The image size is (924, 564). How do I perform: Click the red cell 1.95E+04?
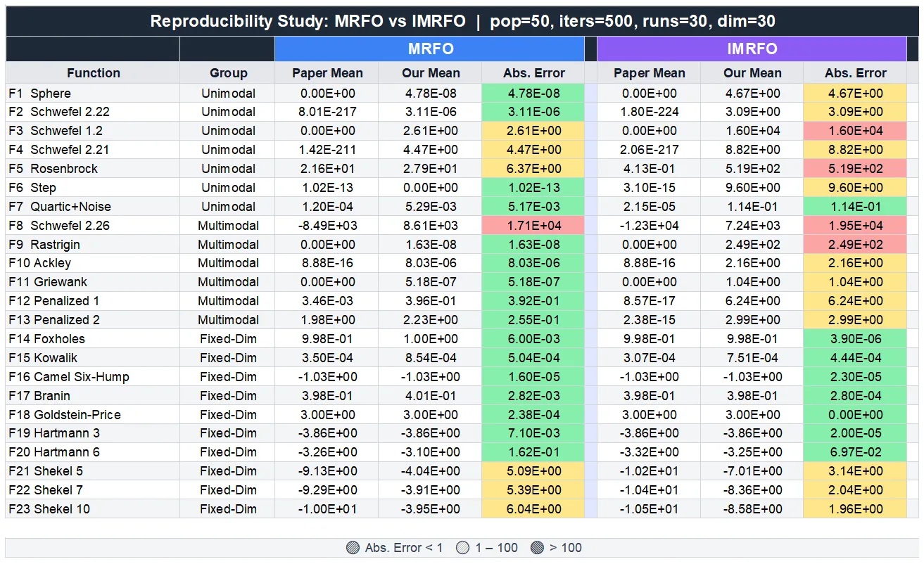[x=856, y=226]
